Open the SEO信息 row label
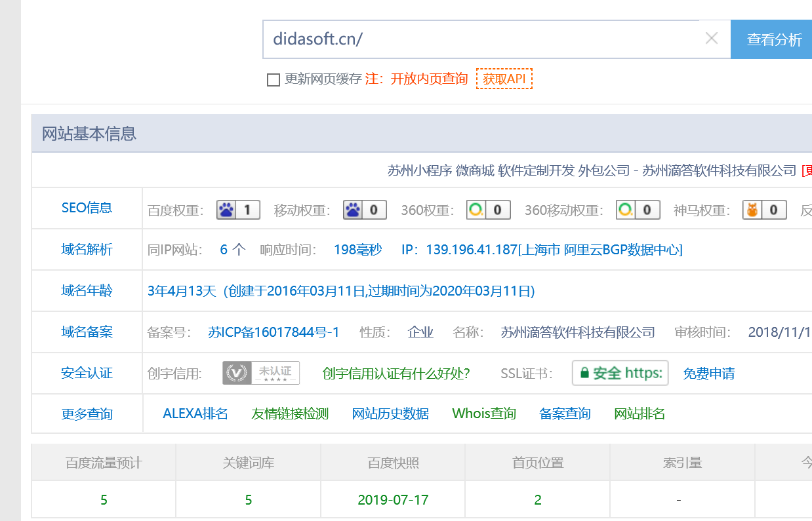This screenshot has width=812, height=521. coord(87,208)
